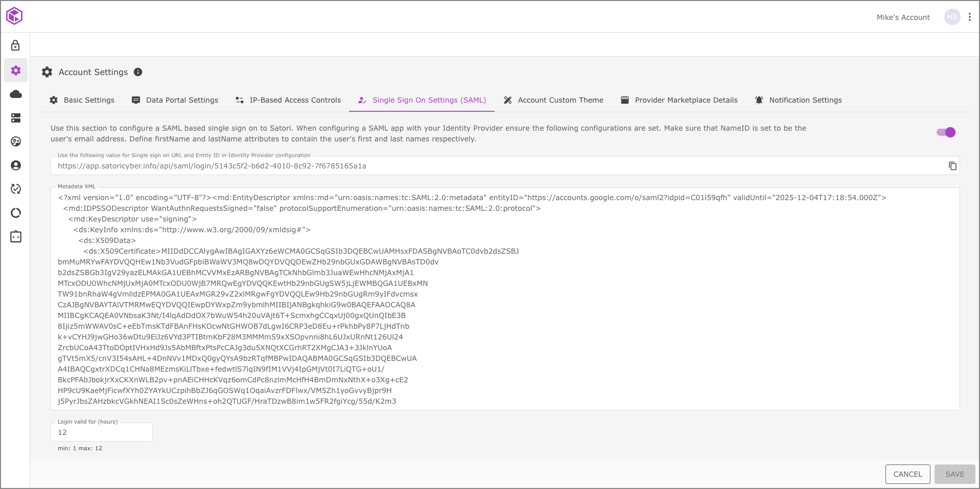The image size is (980, 489).
Task: Click the SAVE button
Action: (x=954, y=474)
